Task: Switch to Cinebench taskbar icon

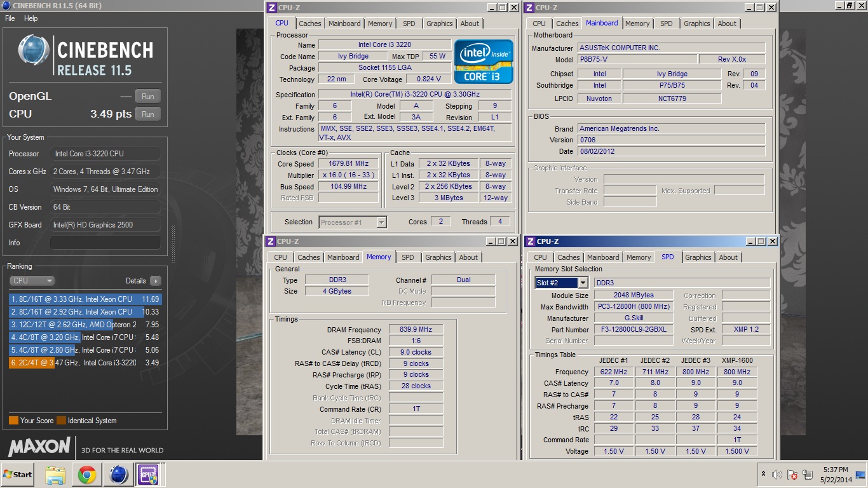Action: (x=118, y=475)
